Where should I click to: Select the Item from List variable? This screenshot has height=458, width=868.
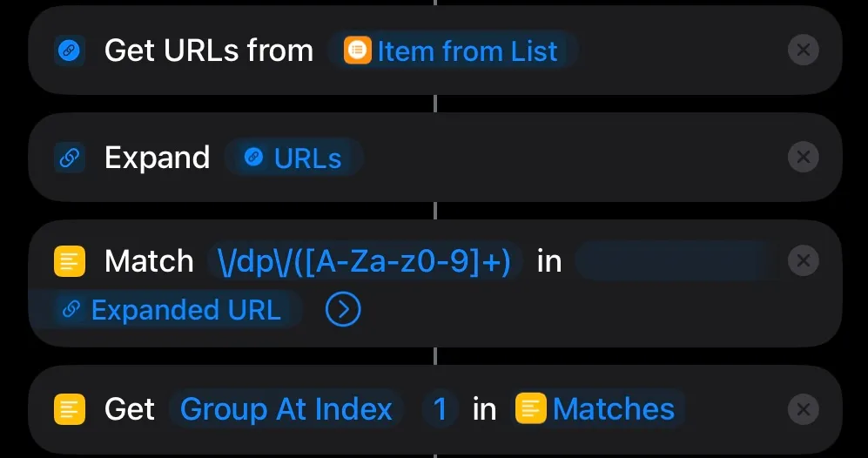click(x=452, y=51)
